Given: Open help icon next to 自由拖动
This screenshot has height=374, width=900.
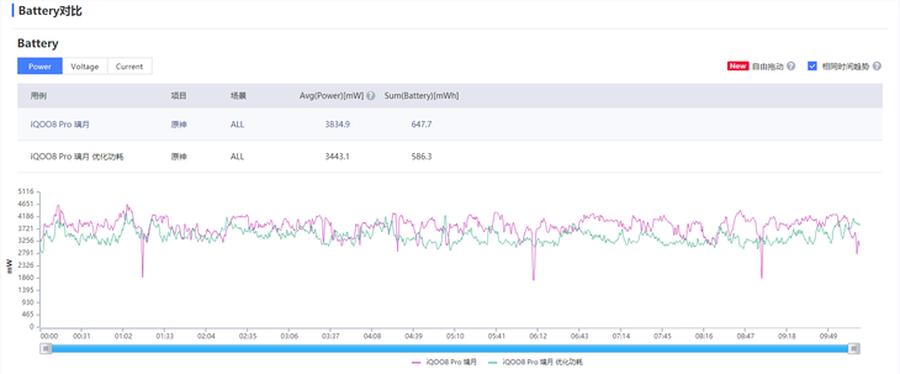Looking at the screenshot, I should (791, 66).
